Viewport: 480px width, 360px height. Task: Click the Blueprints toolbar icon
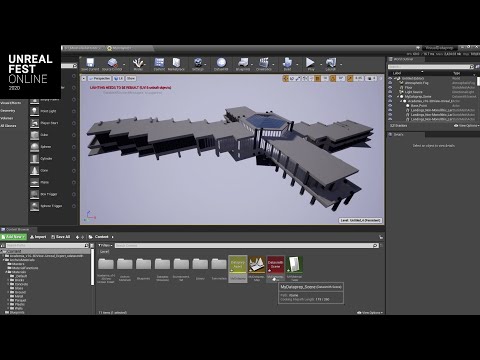point(243,64)
